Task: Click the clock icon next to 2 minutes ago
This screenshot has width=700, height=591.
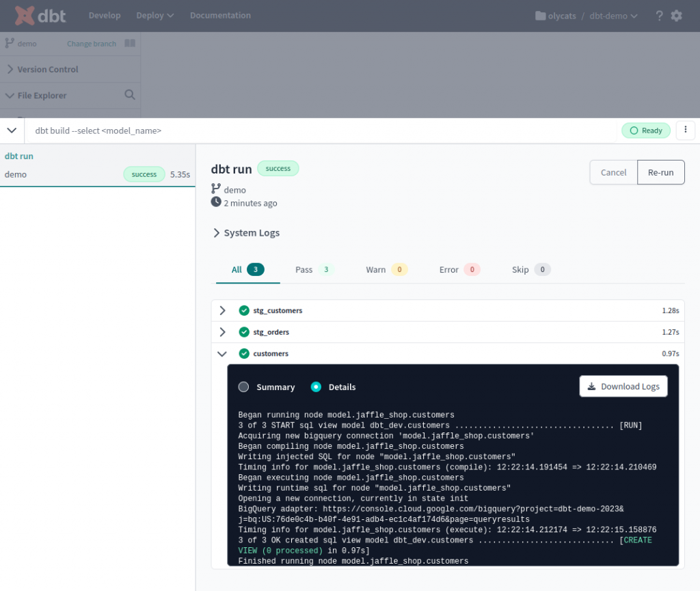Action: pos(216,202)
